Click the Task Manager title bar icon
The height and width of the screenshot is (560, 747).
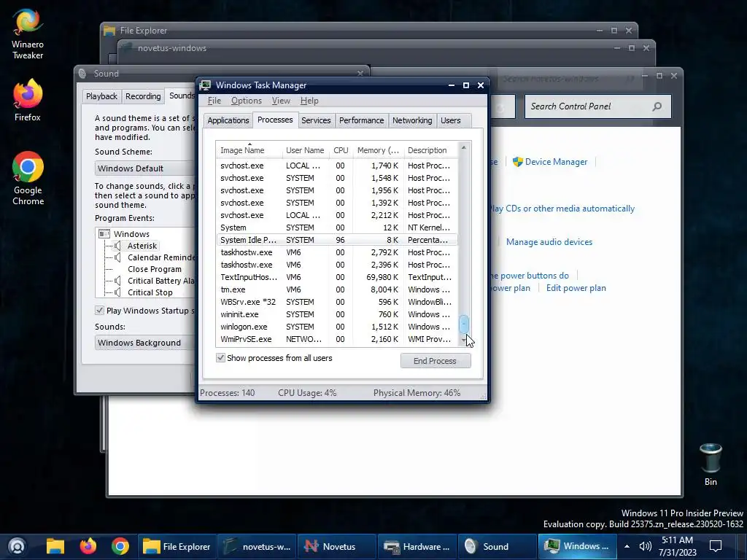click(205, 85)
